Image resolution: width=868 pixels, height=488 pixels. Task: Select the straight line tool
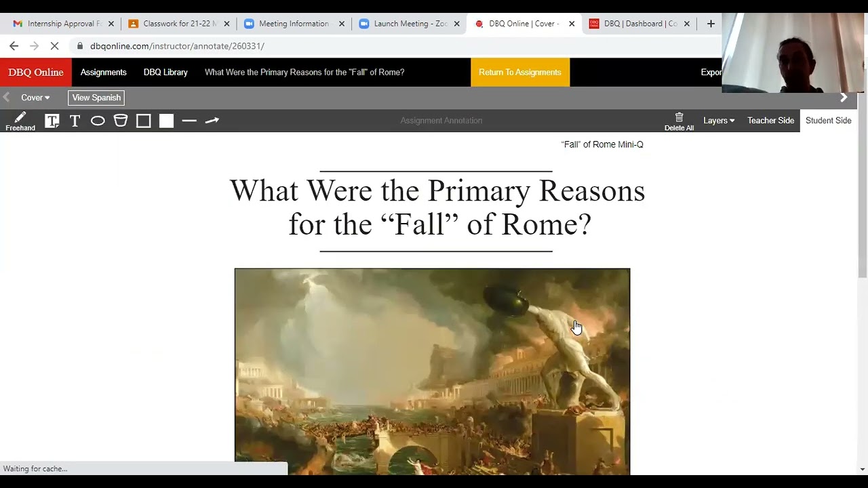click(x=189, y=121)
